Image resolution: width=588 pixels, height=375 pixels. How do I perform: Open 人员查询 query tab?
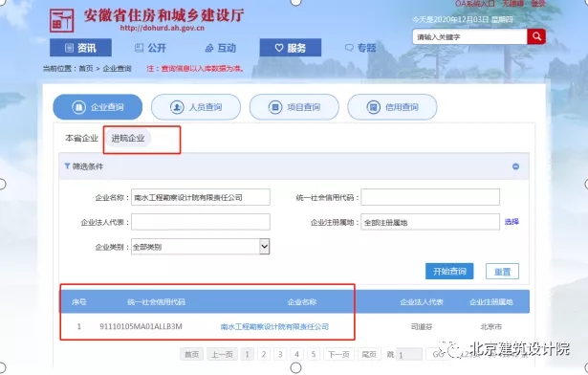196,107
